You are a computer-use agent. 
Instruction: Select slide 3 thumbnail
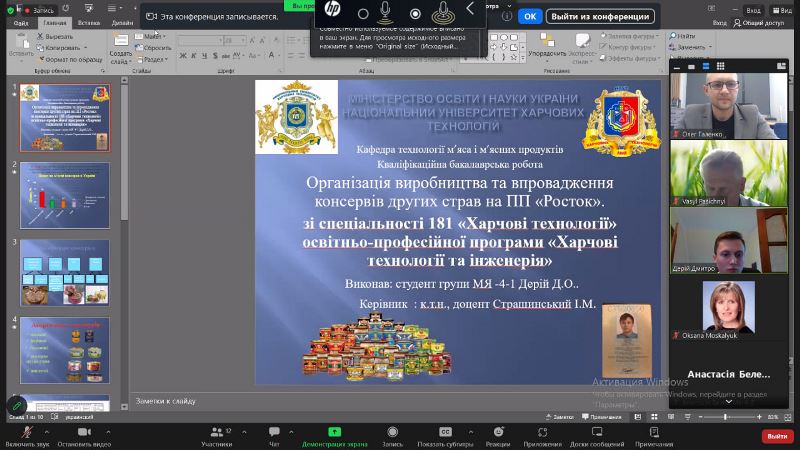pyautogui.click(x=65, y=273)
